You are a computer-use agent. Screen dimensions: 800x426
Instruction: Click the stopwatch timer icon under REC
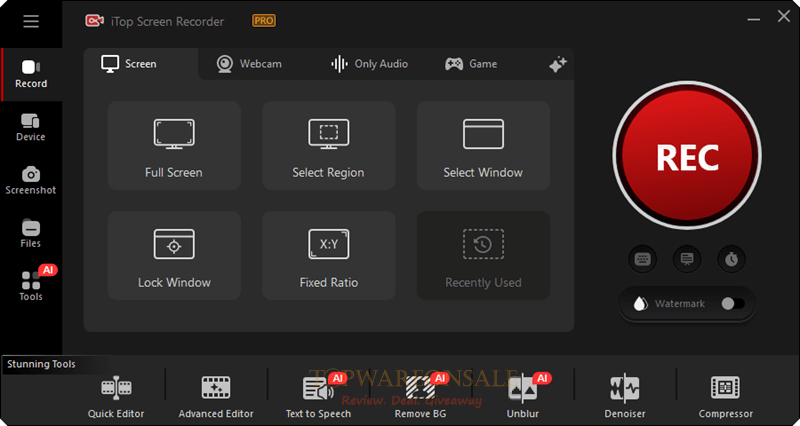click(731, 259)
